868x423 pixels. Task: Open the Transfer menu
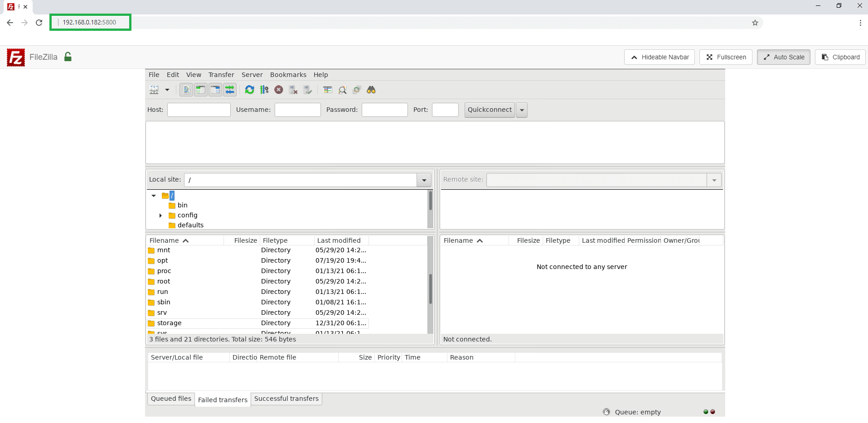[x=221, y=75]
